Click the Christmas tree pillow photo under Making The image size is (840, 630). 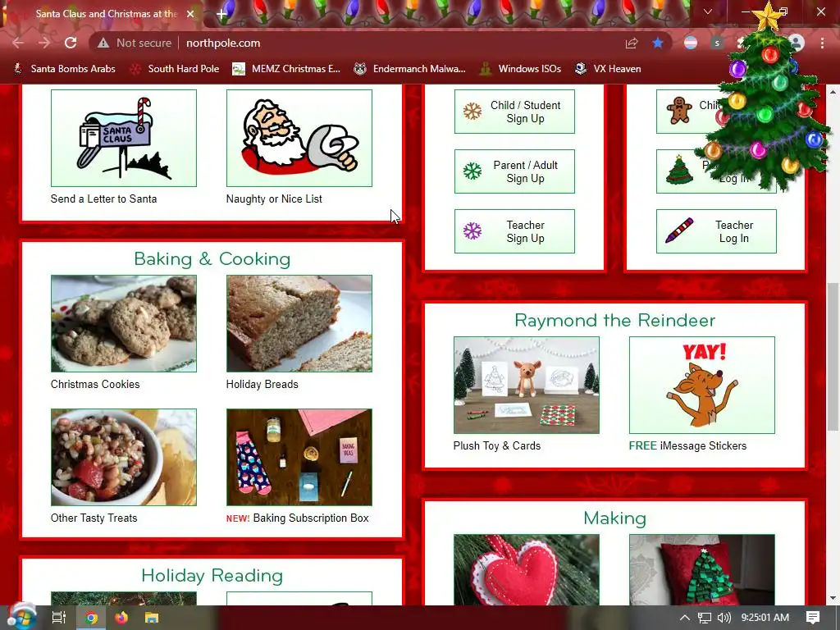pos(702,570)
